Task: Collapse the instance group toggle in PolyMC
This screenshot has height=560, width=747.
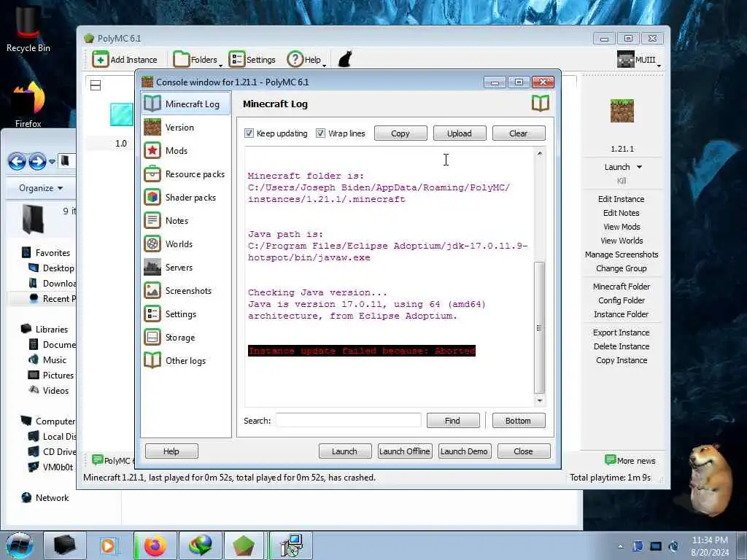Action: pos(96,85)
